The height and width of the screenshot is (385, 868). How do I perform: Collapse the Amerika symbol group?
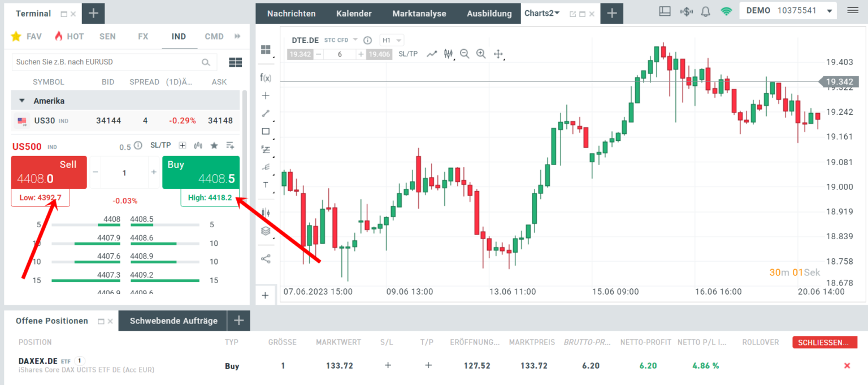(21, 100)
